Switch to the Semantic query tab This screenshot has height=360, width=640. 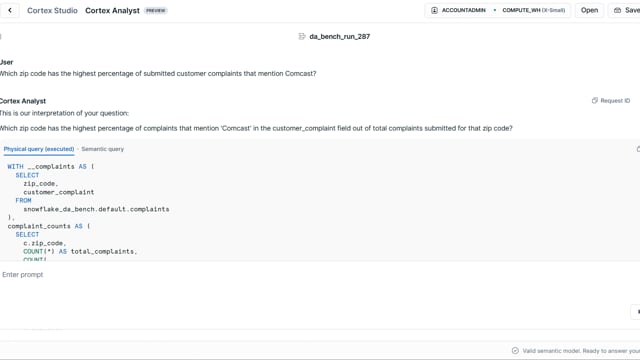(102, 149)
